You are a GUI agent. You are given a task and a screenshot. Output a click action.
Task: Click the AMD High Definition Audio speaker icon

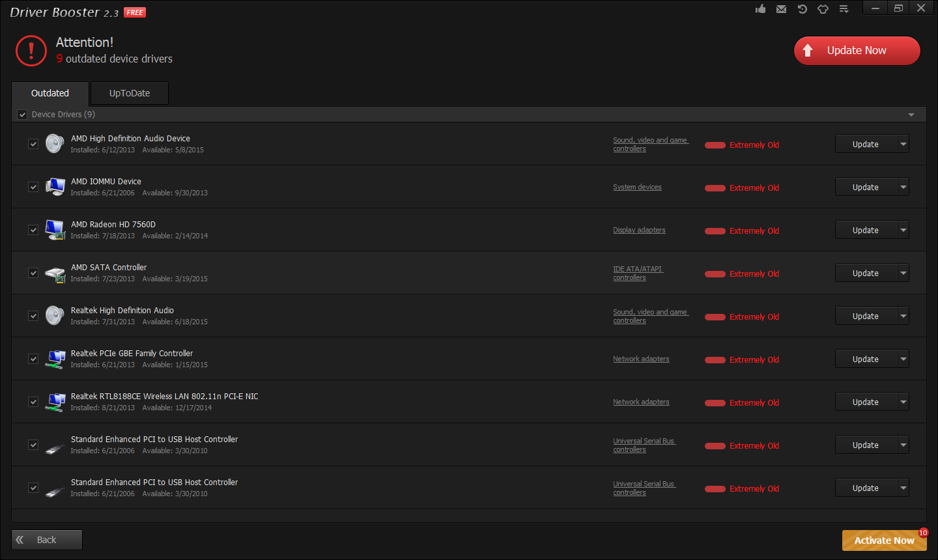pos(55,144)
